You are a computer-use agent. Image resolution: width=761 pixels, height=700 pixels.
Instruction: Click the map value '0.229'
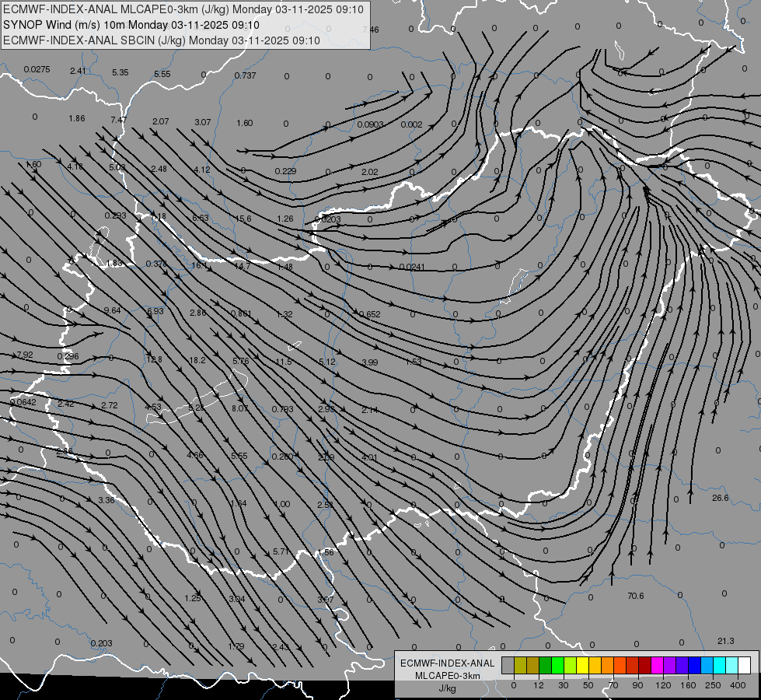coord(285,171)
